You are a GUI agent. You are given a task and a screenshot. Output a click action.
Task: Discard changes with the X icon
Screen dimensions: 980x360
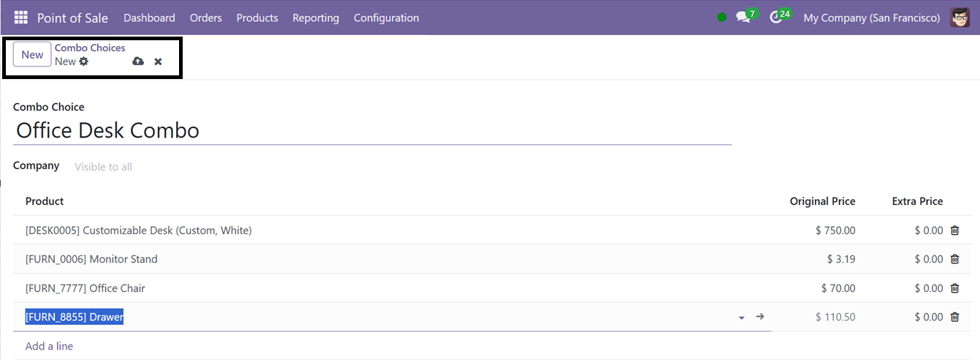[158, 61]
